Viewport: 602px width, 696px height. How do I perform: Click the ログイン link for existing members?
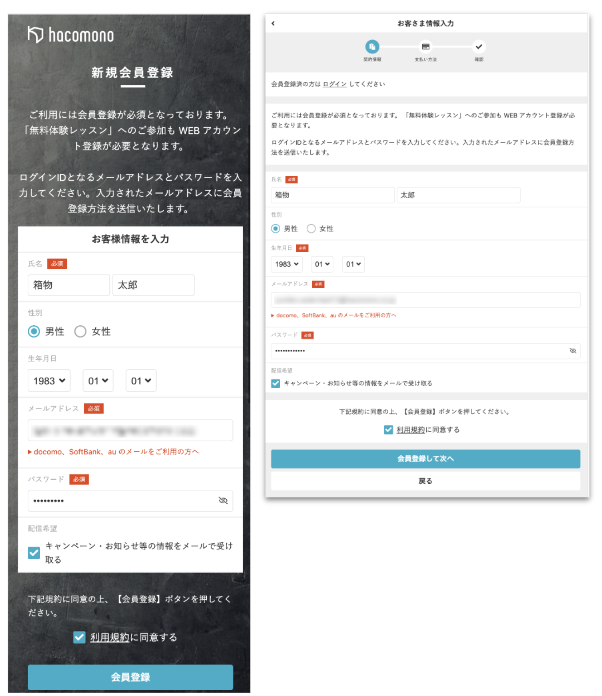[334, 85]
